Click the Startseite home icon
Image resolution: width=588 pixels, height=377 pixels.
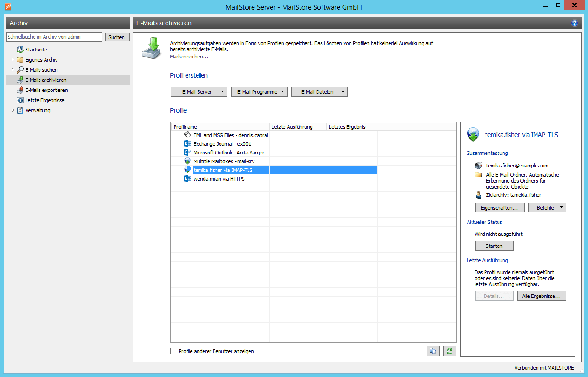point(20,50)
